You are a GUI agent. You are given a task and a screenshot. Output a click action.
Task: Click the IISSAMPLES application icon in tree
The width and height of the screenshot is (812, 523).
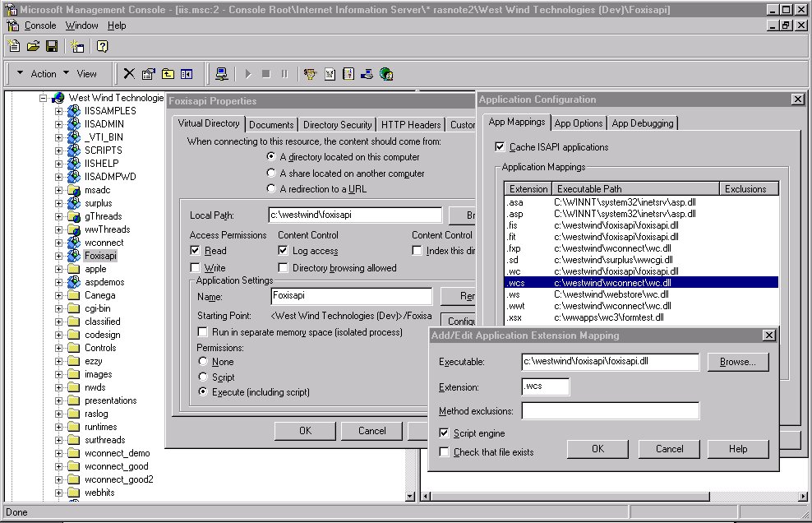coord(75,110)
